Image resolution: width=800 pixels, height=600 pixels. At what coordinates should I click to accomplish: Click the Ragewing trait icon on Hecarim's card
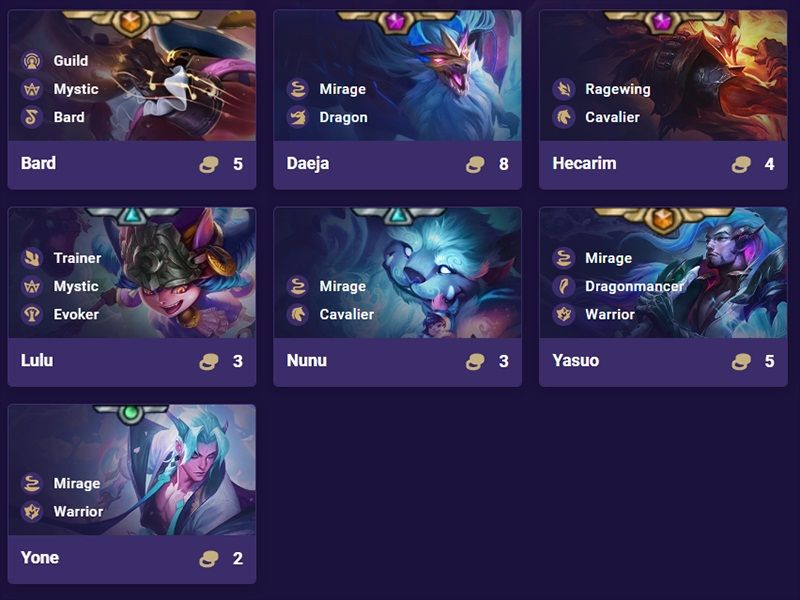pos(563,89)
